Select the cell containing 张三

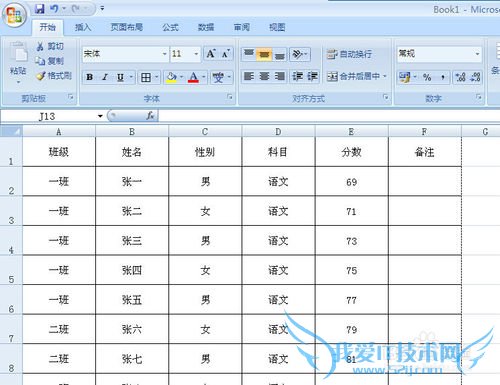132,241
